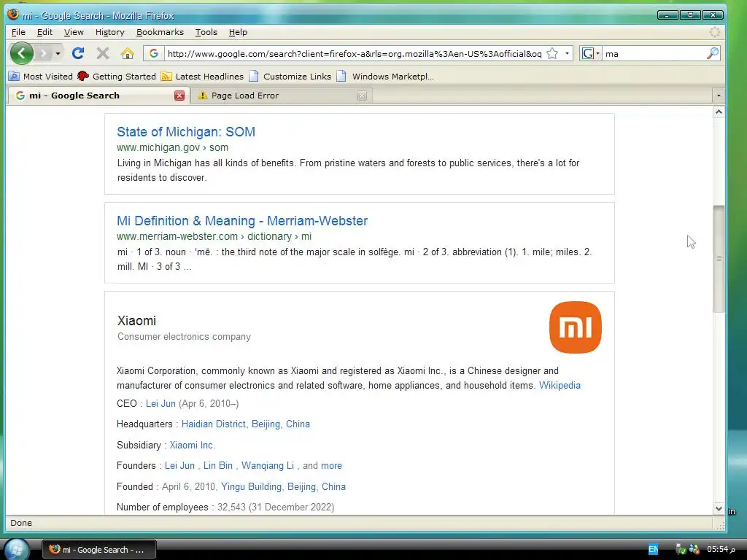
Task: Go to the Home page icon
Action: click(127, 53)
